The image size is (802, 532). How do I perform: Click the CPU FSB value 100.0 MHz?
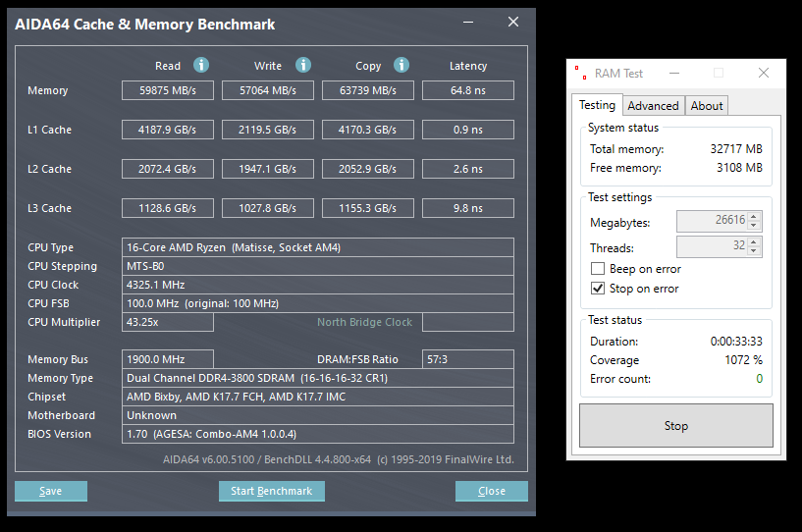[318, 303]
